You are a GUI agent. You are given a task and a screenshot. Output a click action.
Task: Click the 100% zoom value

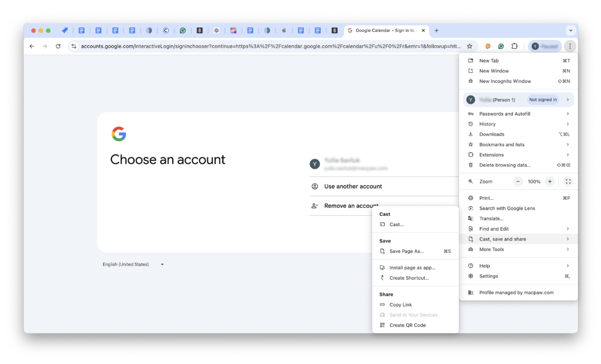pyautogui.click(x=534, y=182)
